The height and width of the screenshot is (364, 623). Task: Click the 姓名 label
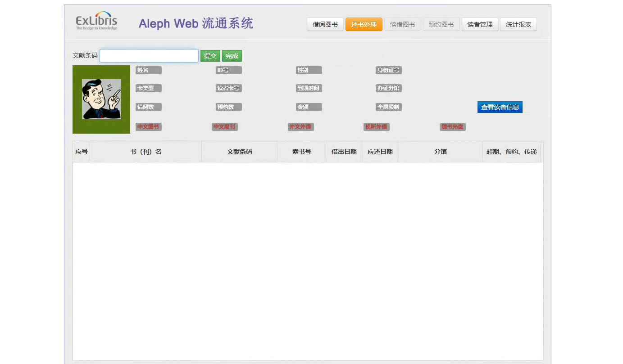[149, 70]
